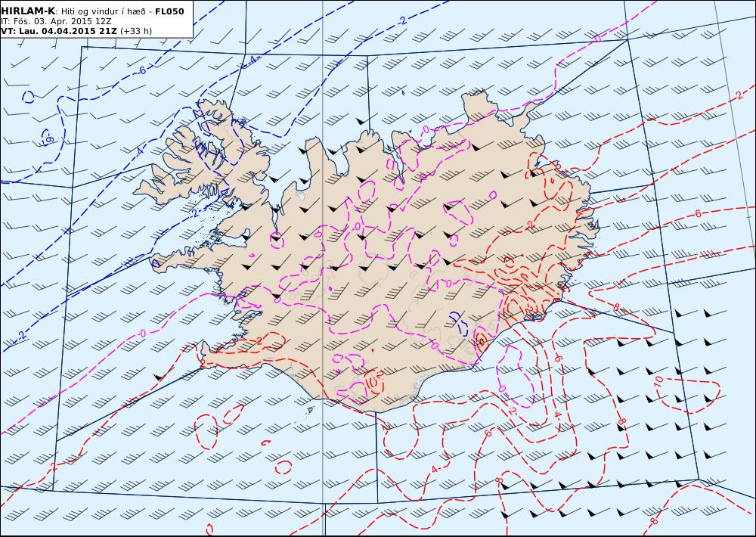The width and height of the screenshot is (756, 537).
Task: Click the 'IT: Fös. 03. Apr. 2015 12Z' line
Action: tap(56, 21)
